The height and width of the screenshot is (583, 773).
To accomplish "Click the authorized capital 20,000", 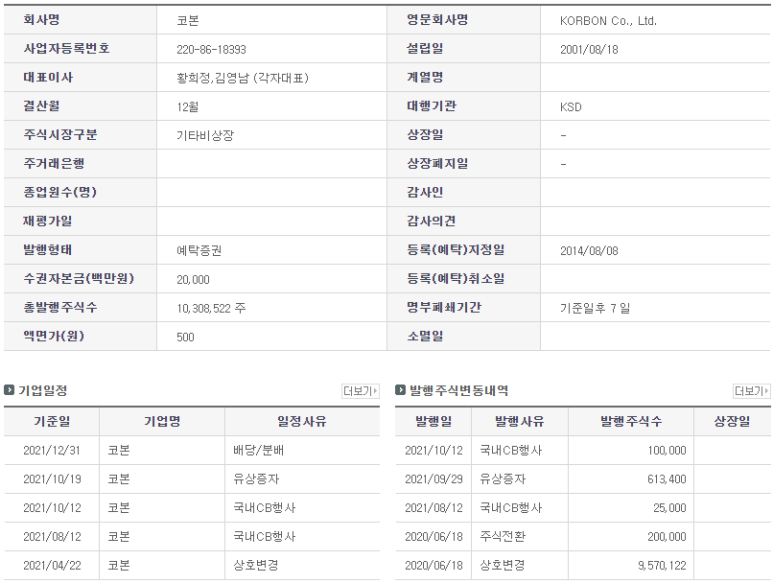I will click(193, 280).
